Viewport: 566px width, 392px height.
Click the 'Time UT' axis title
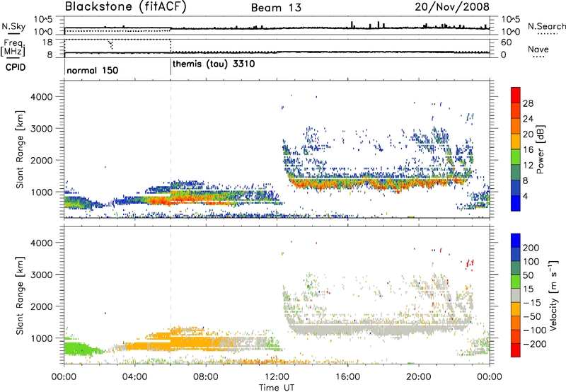[277, 387]
